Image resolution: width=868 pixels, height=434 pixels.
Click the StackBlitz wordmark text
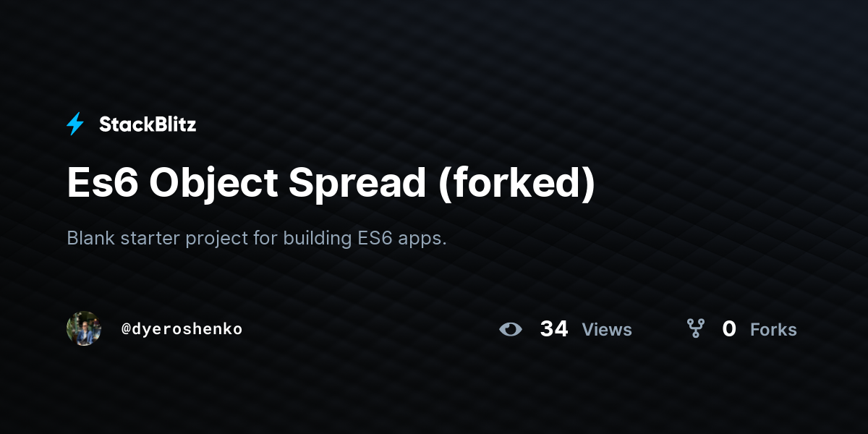point(148,124)
